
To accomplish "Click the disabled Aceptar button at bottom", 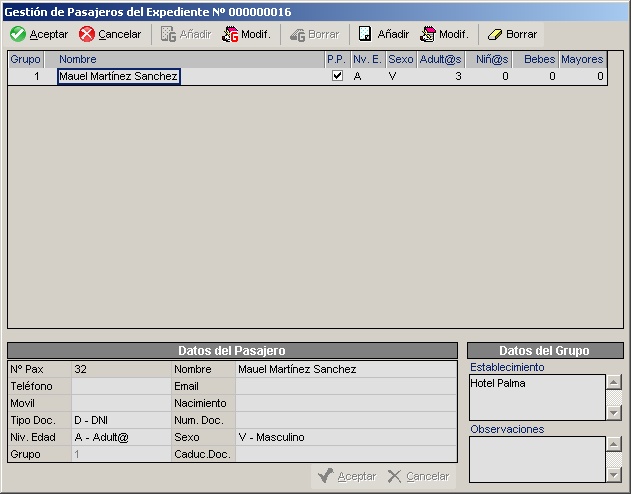I will click(347, 476).
